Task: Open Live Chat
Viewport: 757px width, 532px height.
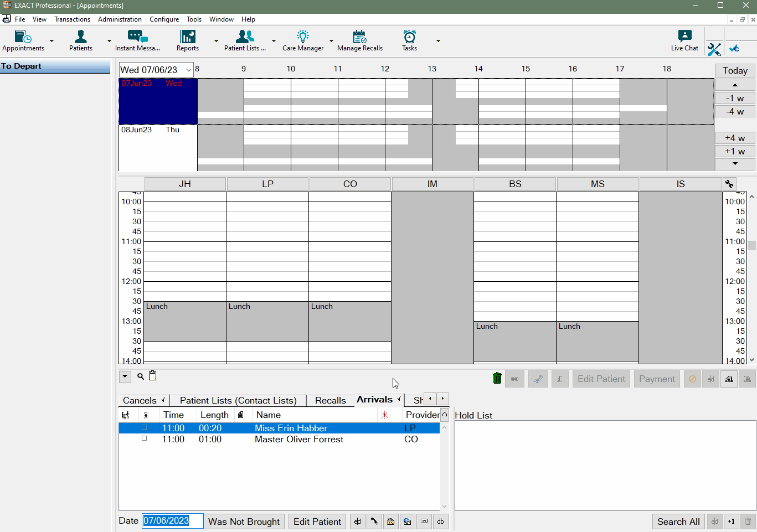Action: [x=684, y=41]
